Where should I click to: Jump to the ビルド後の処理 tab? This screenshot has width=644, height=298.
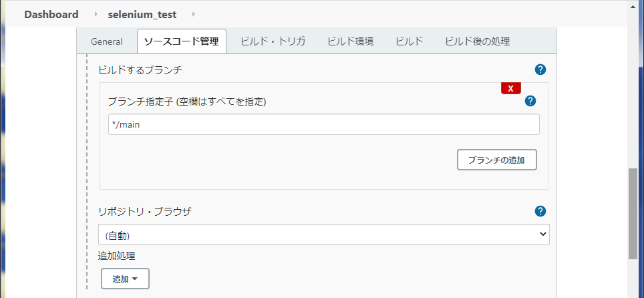[x=478, y=41]
